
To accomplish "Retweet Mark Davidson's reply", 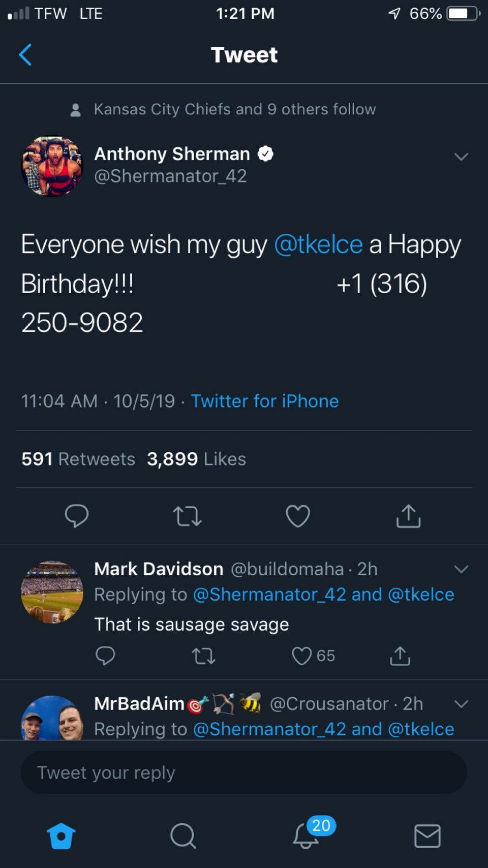I will click(x=204, y=656).
